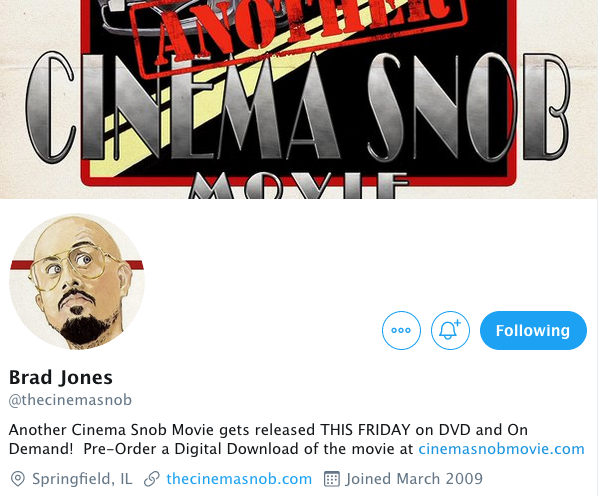The image size is (598, 496).
Task: Click the Joined March 2009 text
Action: tap(414, 479)
